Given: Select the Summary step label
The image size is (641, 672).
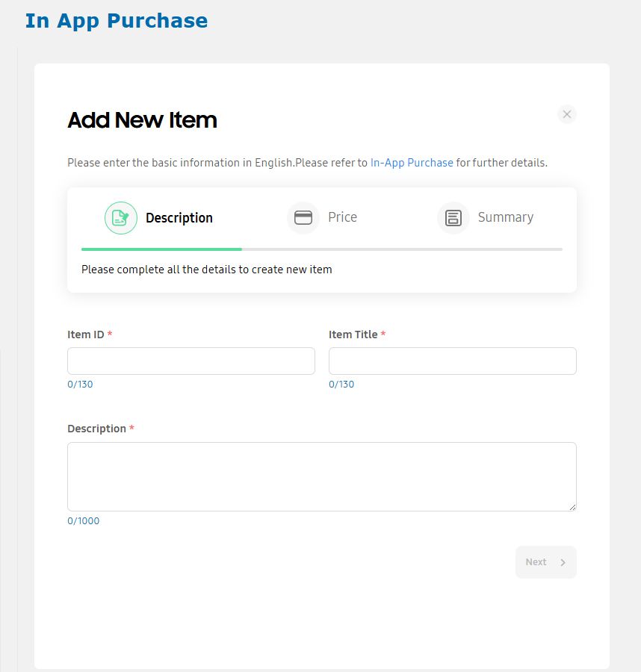Looking at the screenshot, I should click(x=506, y=217).
